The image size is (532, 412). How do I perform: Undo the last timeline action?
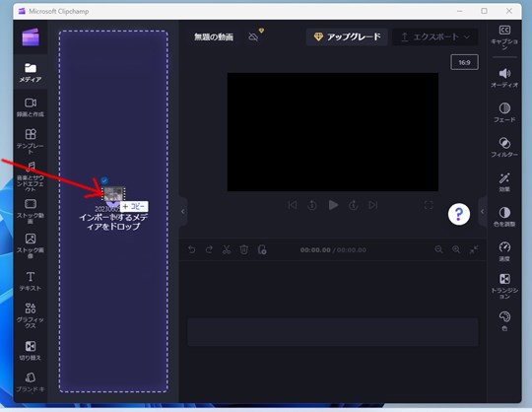coord(192,249)
